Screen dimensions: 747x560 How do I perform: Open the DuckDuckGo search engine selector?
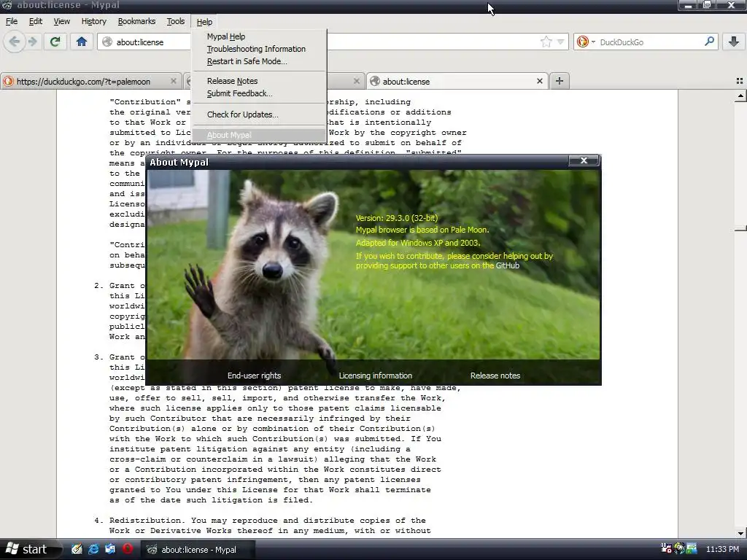pos(586,42)
